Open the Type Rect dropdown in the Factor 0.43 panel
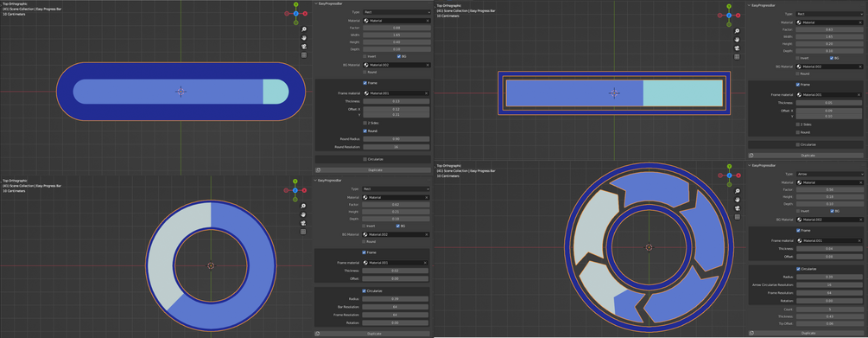 829,14
